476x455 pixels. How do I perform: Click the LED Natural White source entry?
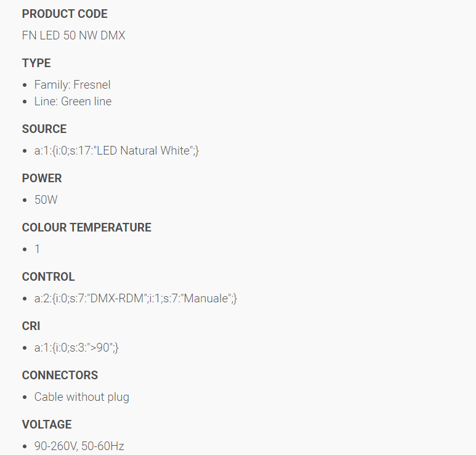pyautogui.click(x=116, y=151)
